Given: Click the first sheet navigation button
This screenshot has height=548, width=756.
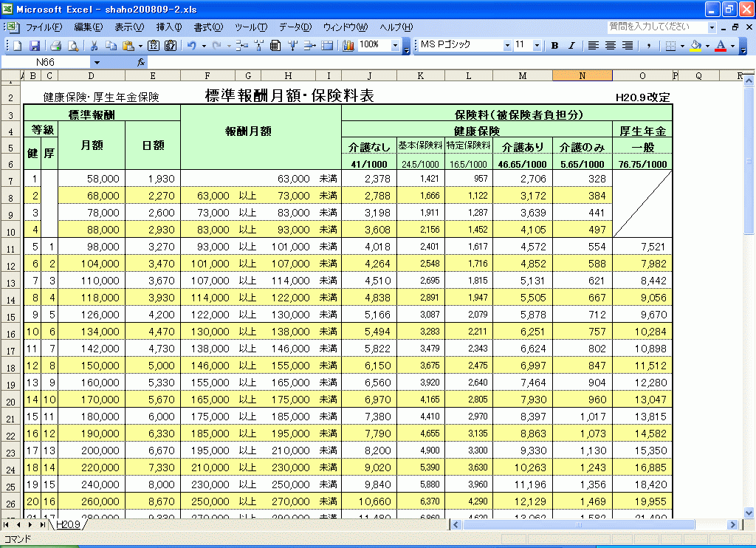Looking at the screenshot, I should point(6,524).
